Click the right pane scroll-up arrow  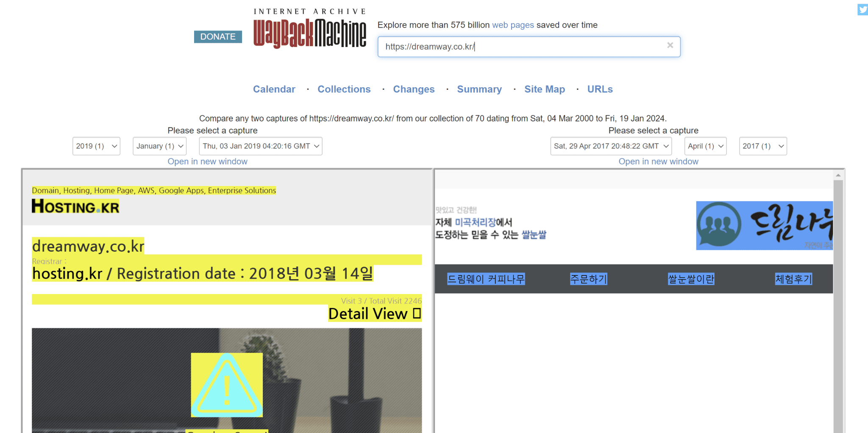tap(838, 175)
